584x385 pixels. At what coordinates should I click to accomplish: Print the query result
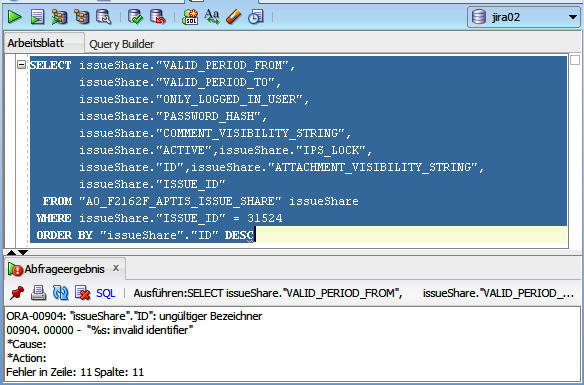[x=38, y=293]
